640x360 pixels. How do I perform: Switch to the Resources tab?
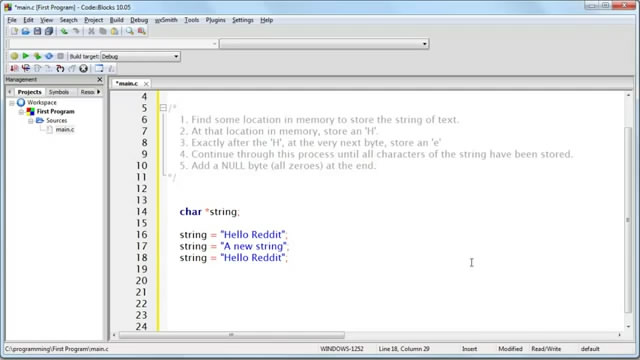point(87,92)
